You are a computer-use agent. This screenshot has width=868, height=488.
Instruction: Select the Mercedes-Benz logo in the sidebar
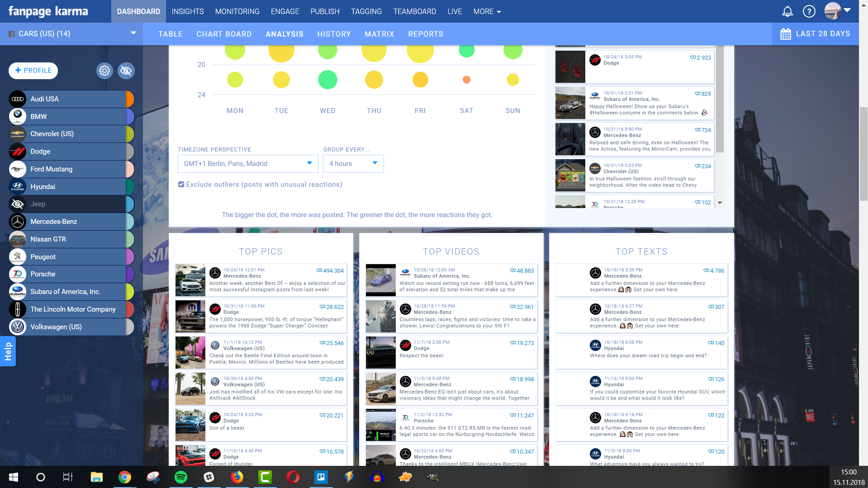[x=17, y=221]
